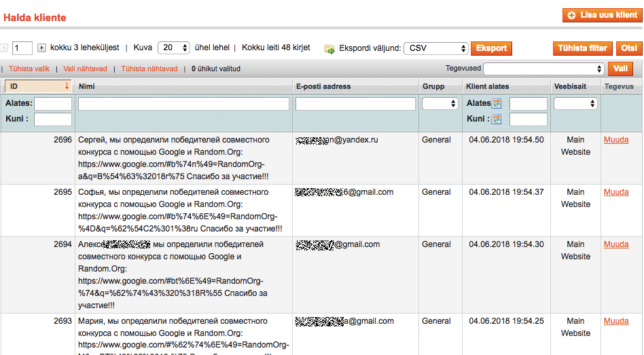The image size is (644, 355).
Task: Click the ID Kuni filter field
Action: (x=53, y=119)
